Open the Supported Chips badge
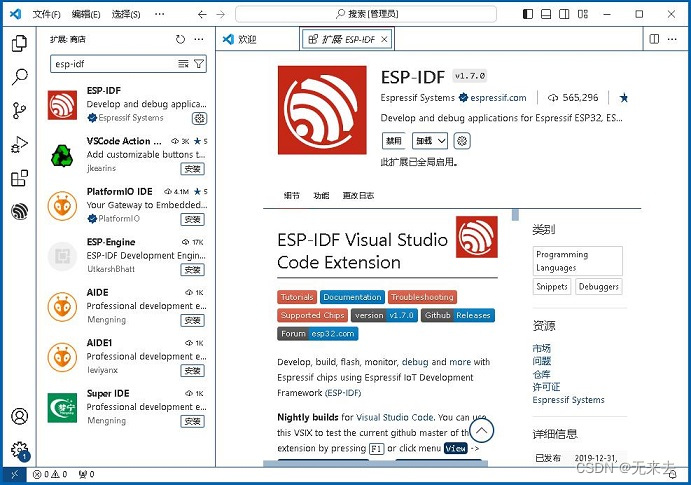This screenshot has height=485, width=691. tap(312, 315)
